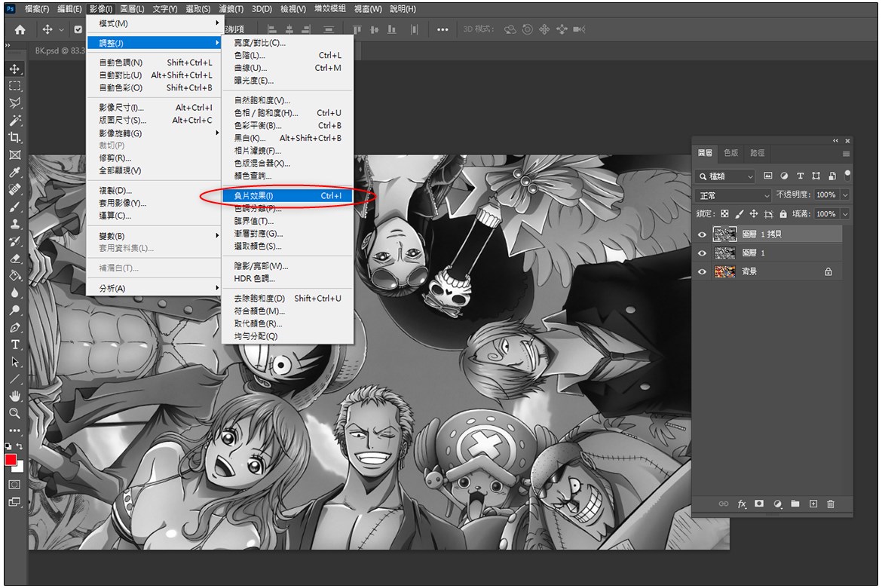The image size is (882, 588).
Task: Select the Healing Brush tool
Action: pyautogui.click(x=14, y=190)
